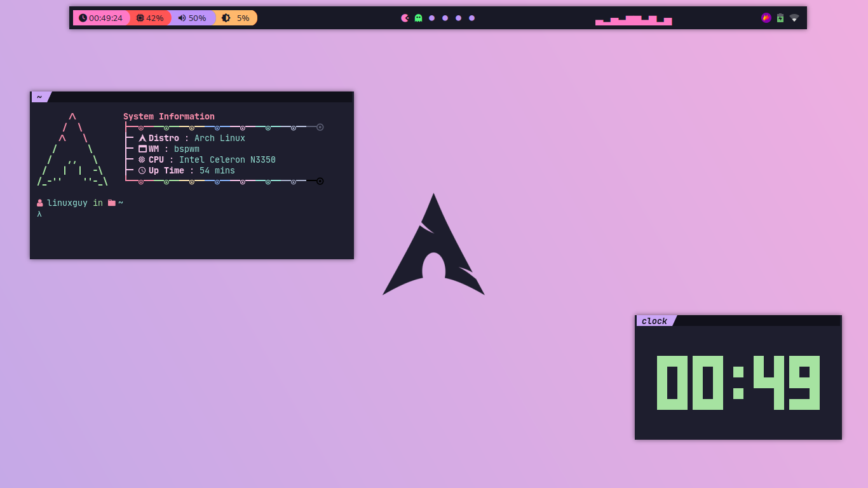868x488 pixels.
Task: Click the Pac-Man icon in polybar
Action: click(x=405, y=18)
